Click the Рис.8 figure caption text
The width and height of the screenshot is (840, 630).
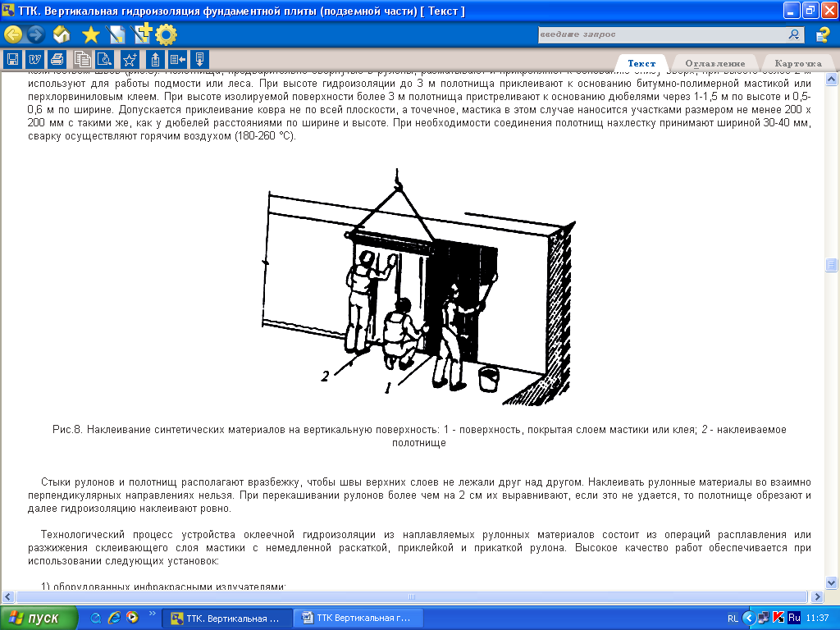coord(419,436)
